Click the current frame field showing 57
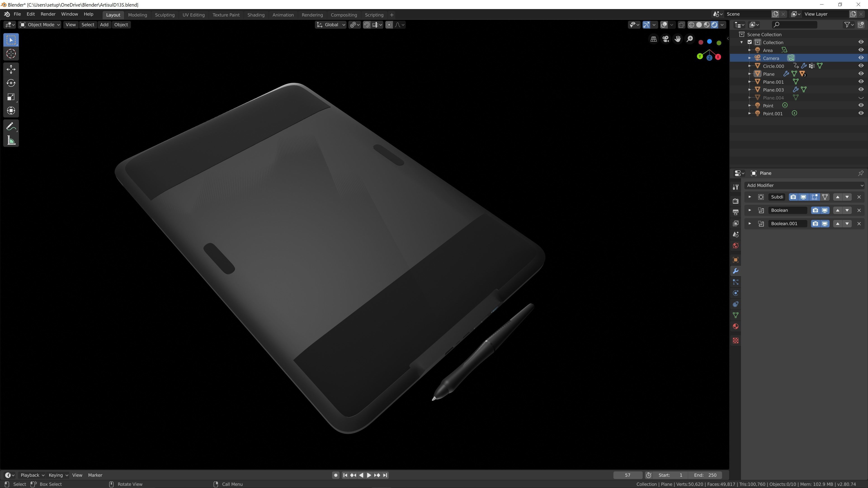Image resolution: width=868 pixels, height=488 pixels. point(627,475)
